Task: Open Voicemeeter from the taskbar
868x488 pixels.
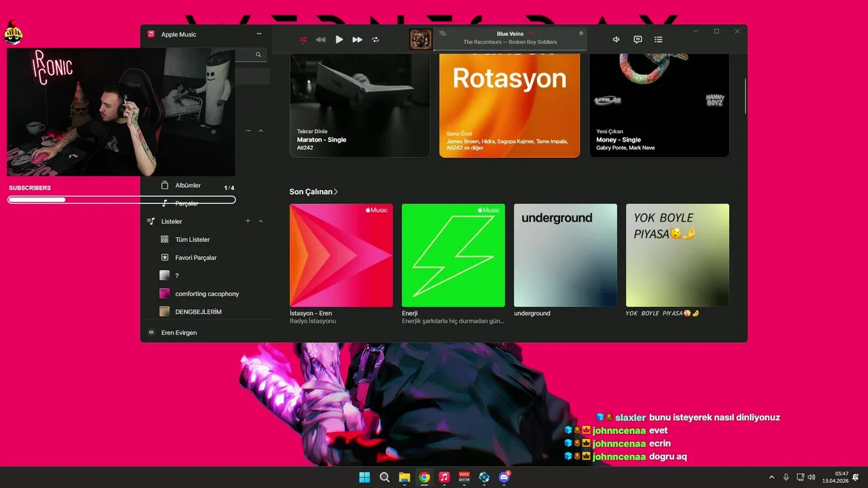Action: pos(464,477)
